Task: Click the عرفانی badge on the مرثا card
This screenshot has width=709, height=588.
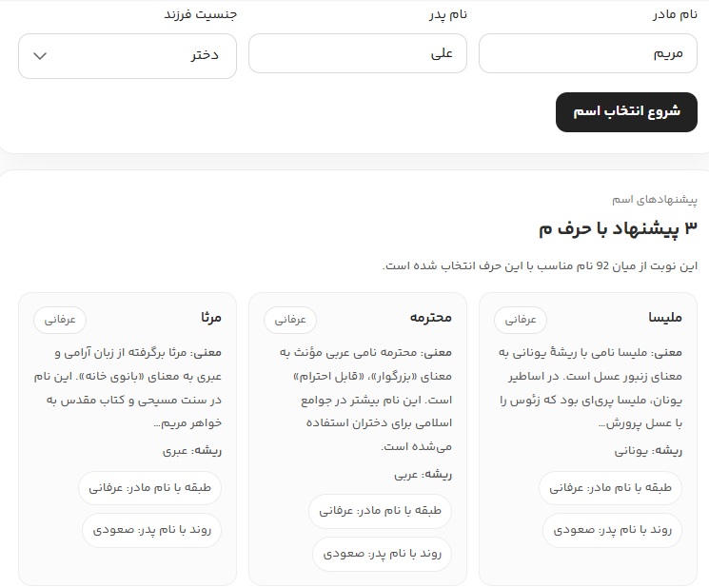Action: click(60, 320)
